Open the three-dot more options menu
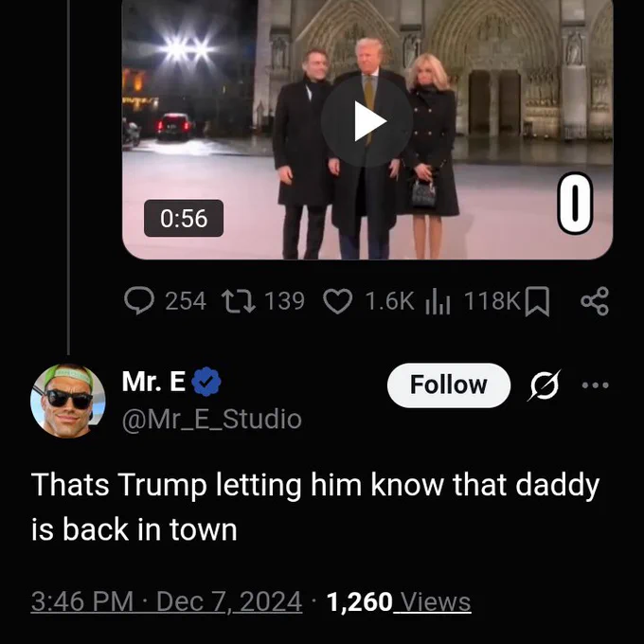Screen dimensions: 644x644 [595, 385]
